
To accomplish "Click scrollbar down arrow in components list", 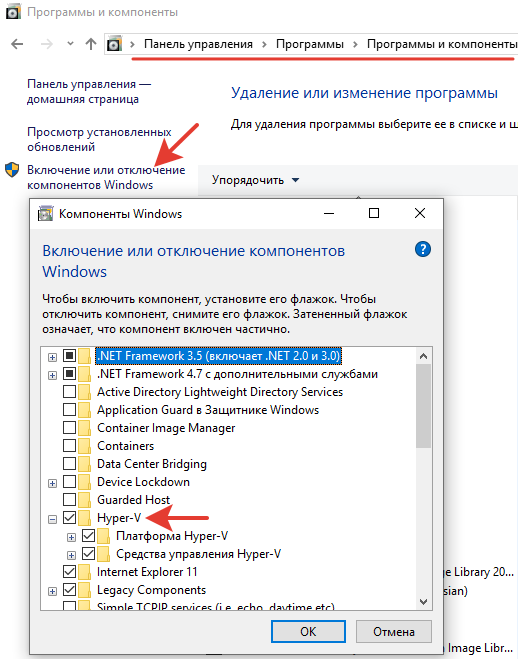I will [423, 602].
